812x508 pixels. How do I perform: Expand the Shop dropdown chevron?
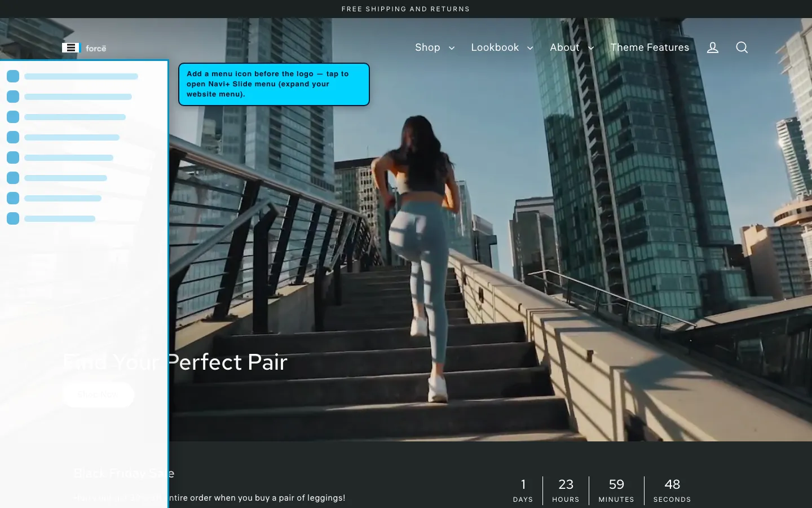coord(452,49)
